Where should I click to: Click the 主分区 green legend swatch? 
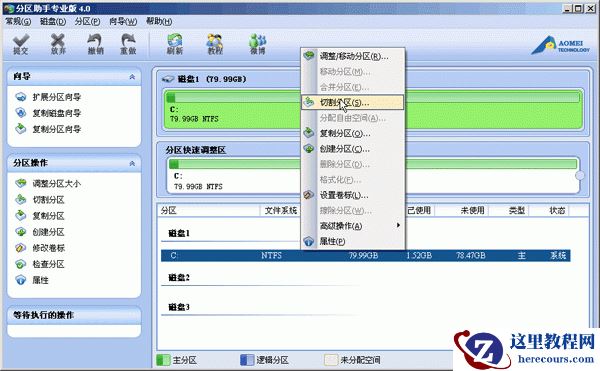pos(163,360)
